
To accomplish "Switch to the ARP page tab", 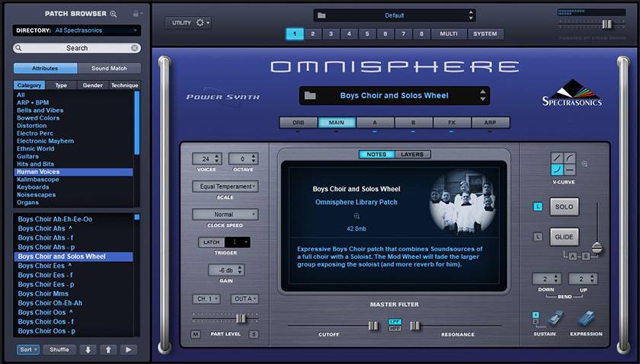I will point(490,123).
